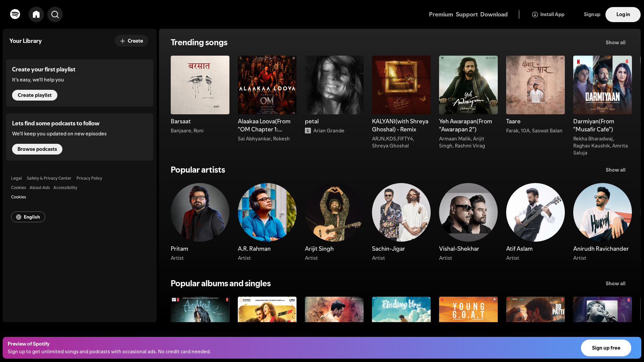The image size is (644, 362).
Task: Open the Aashiqui 2 album cover
Action: coord(200,309)
